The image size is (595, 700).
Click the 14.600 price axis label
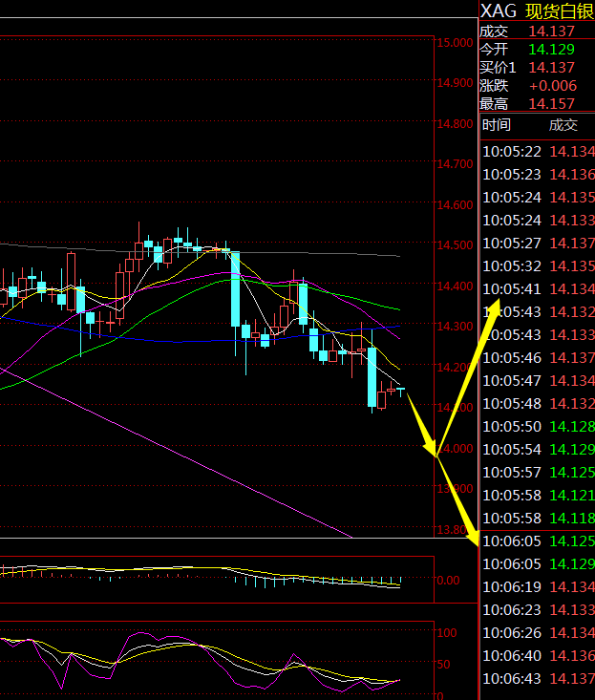[455, 205]
